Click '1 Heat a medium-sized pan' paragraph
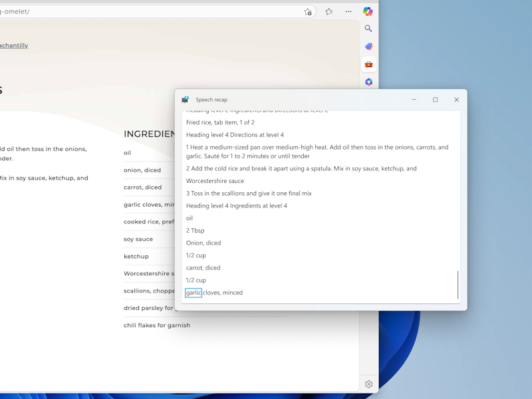 tap(317, 152)
